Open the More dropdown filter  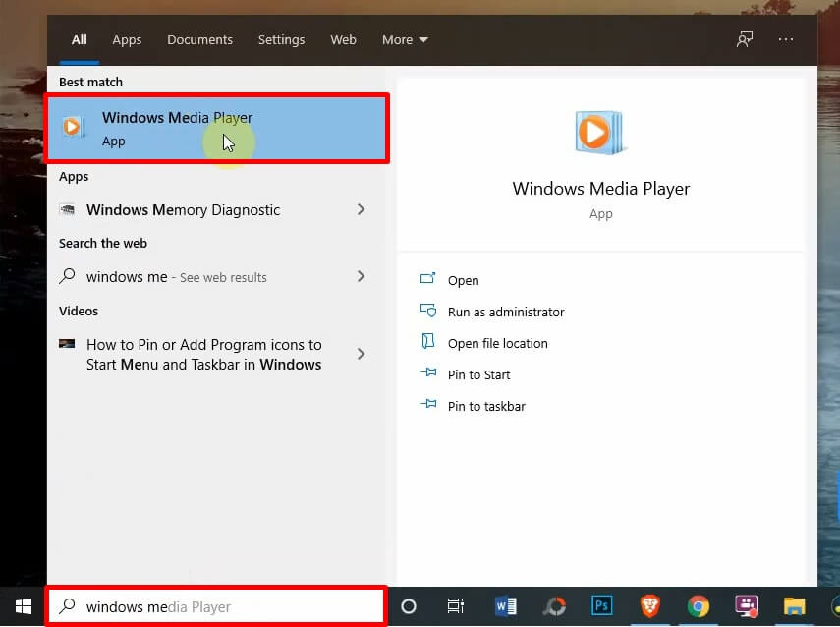[405, 39]
